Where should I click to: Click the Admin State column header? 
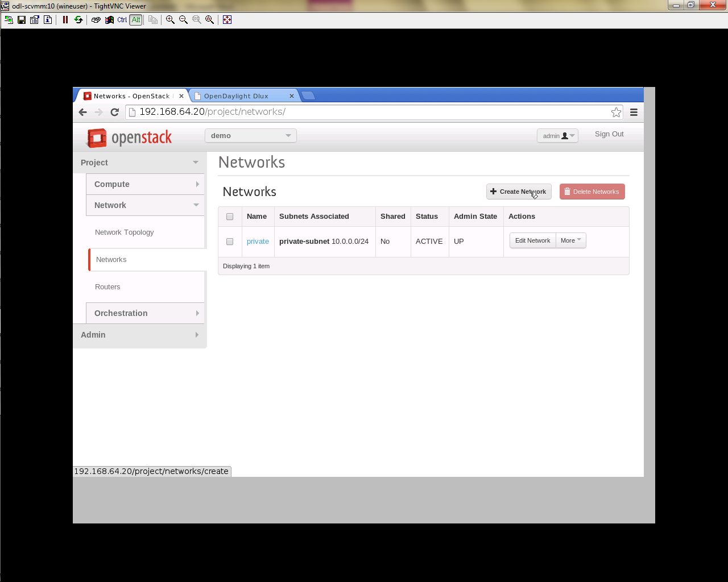click(x=475, y=217)
